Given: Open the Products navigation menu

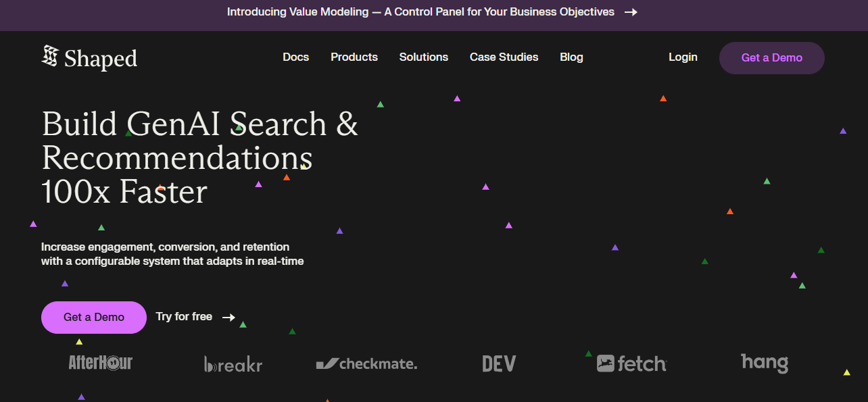Looking at the screenshot, I should (354, 57).
